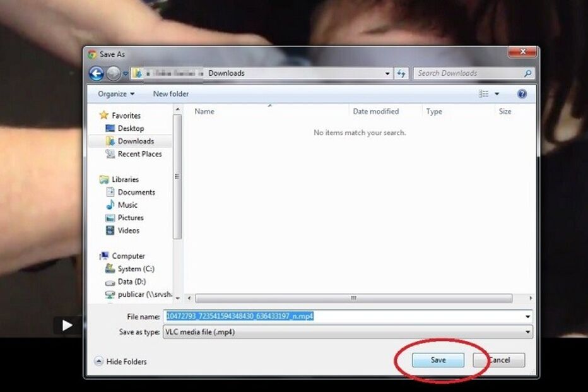Open Recent Places in Favorites
Screen dimensions: 588x392
click(139, 154)
